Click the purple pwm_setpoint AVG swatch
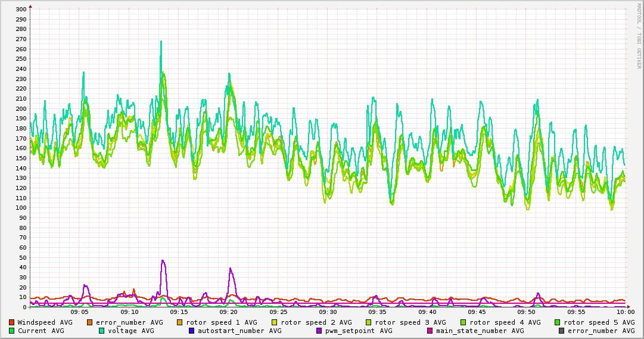 tap(319, 331)
